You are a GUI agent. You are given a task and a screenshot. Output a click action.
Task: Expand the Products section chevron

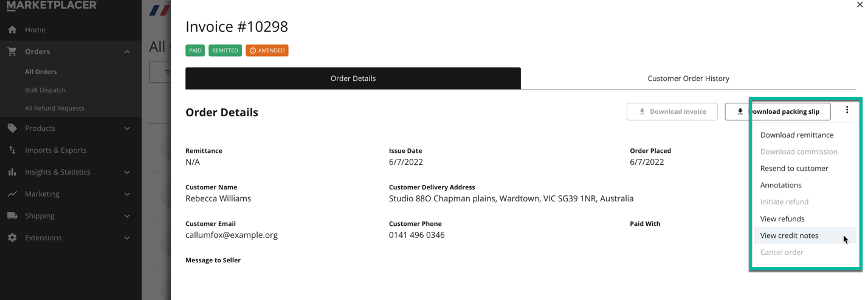[127, 128]
